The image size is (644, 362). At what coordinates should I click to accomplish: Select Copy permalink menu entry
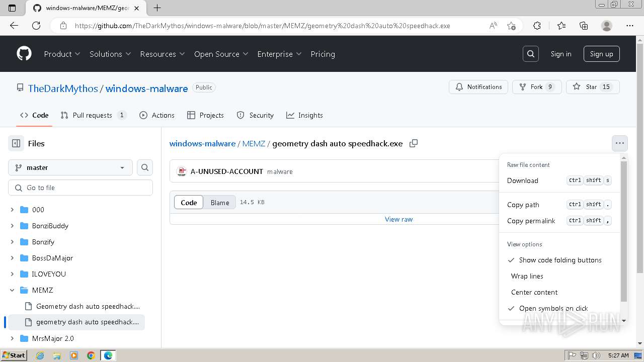click(x=559, y=221)
